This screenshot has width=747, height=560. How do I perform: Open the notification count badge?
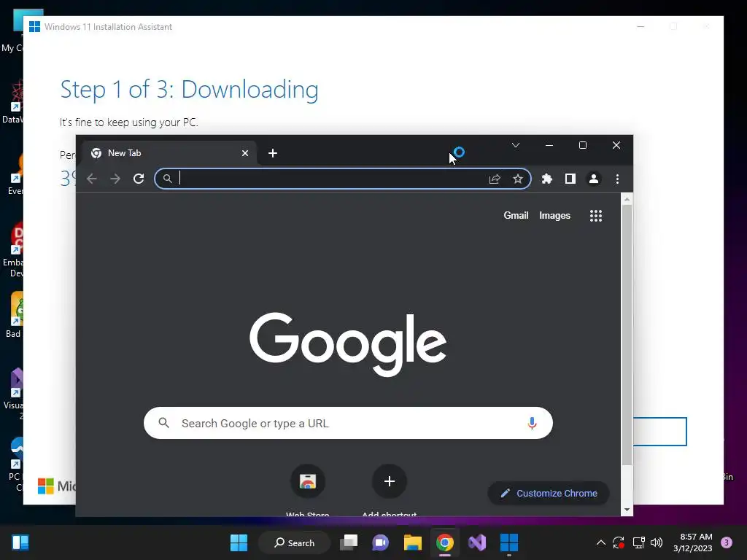tap(727, 542)
